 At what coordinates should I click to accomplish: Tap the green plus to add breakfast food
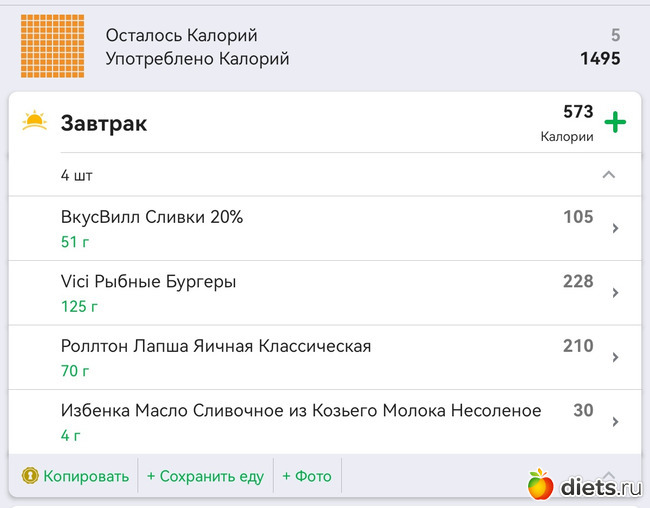616,123
